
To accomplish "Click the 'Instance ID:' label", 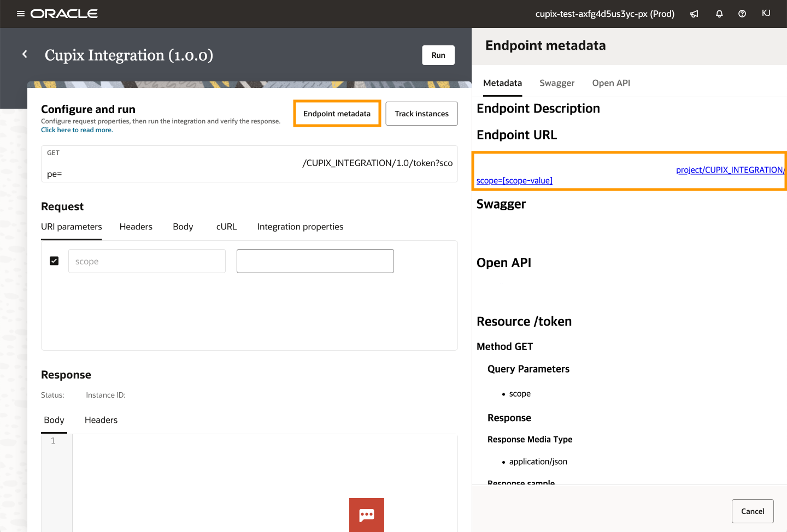I will pos(105,395).
